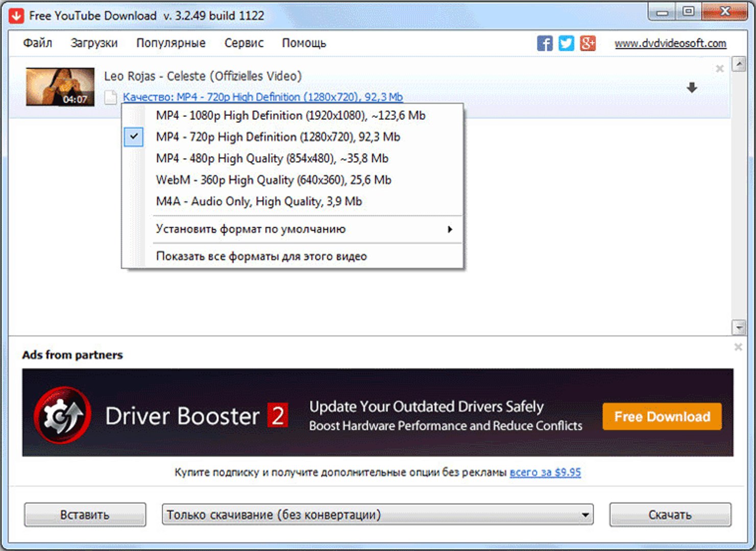
Task: Open the Помощь menu
Action: click(x=304, y=43)
